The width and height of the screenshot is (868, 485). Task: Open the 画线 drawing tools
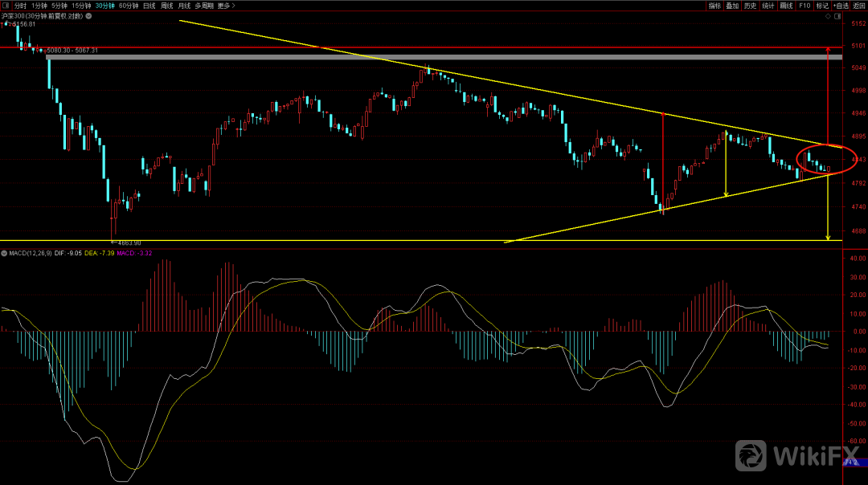(786, 6)
